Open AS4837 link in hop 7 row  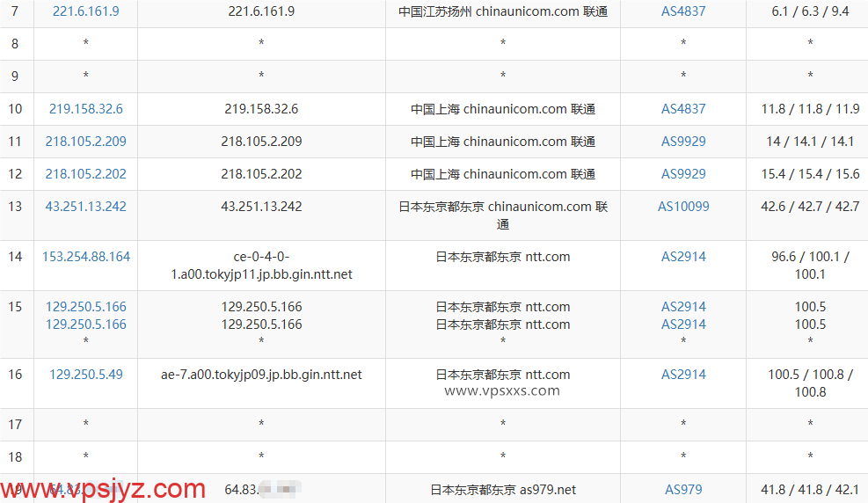pyautogui.click(x=683, y=11)
